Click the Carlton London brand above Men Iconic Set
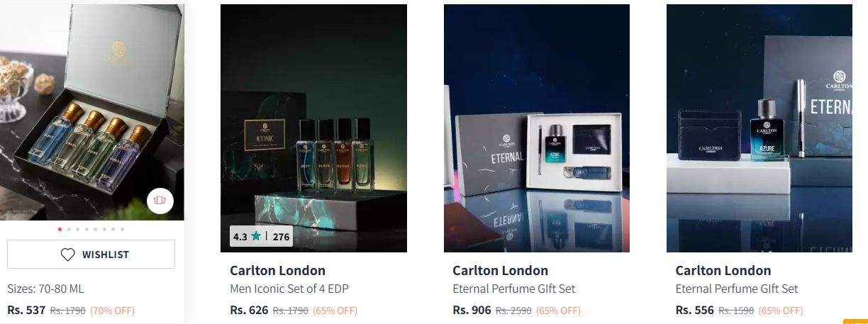Screen dimensions: 868x324 278,271
